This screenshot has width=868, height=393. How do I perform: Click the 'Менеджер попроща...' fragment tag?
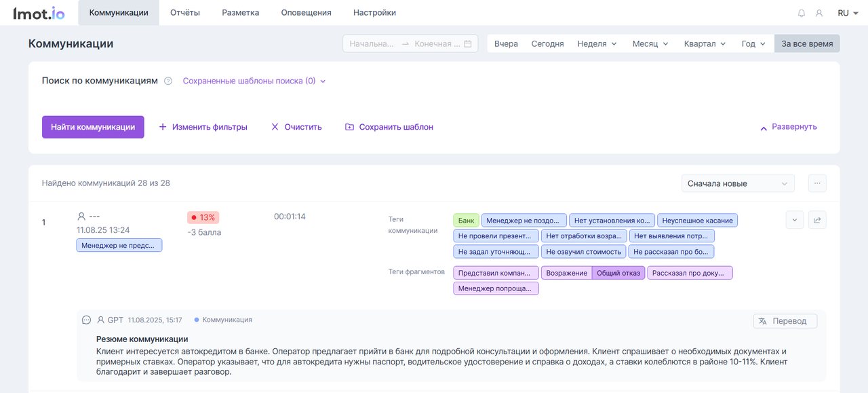pos(496,288)
